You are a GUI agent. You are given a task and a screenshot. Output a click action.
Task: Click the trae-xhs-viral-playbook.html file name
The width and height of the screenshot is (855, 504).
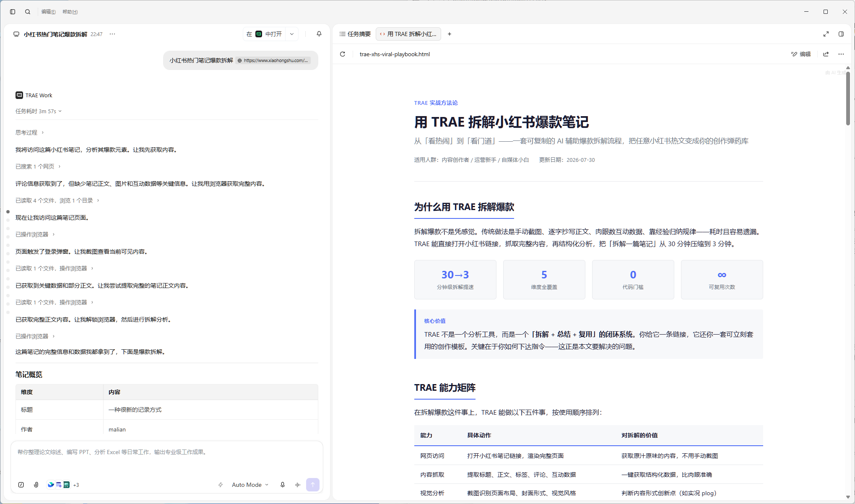point(395,54)
